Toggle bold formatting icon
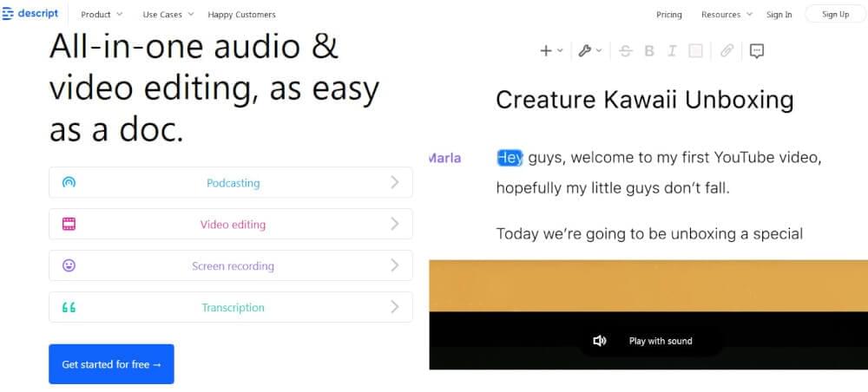The height and width of the screenshot is (392, 868). coord(649,51)
